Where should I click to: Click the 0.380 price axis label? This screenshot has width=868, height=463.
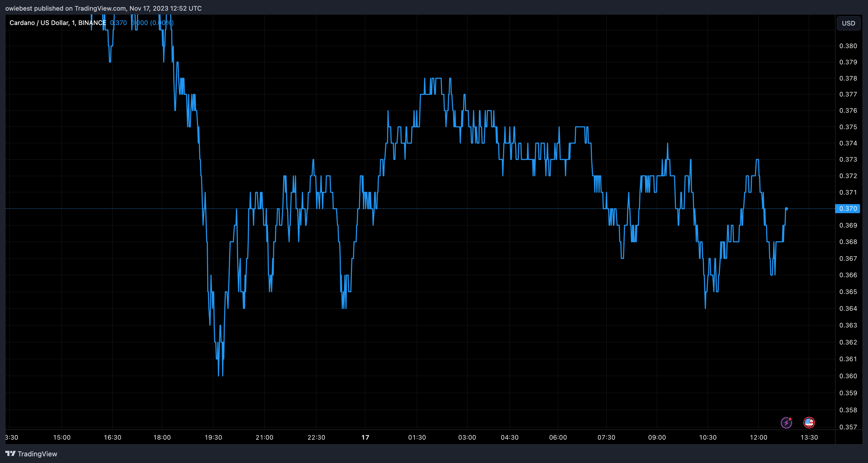coord(848,46)
